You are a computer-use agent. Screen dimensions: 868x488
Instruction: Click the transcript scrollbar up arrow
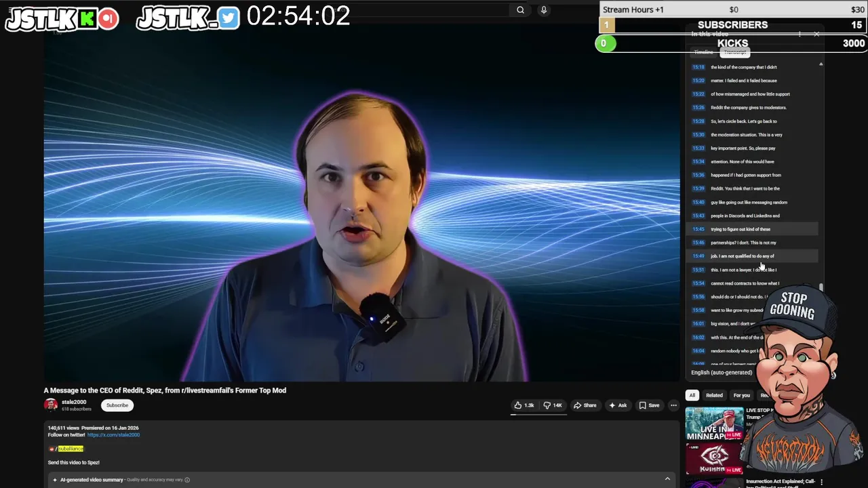(x=821, y=64)
